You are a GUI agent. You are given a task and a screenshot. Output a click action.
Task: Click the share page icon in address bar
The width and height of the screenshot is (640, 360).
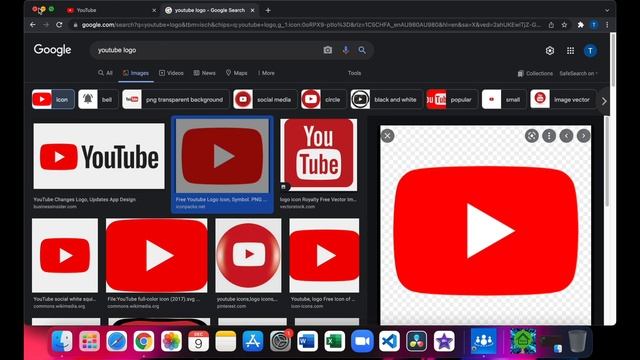551,25
